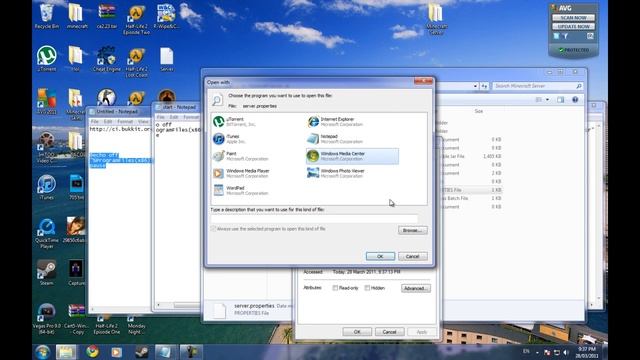This screenshot has width=640, height=360.
Task: Click SCAN NOW in the AVG gadget
Action: 573,18
